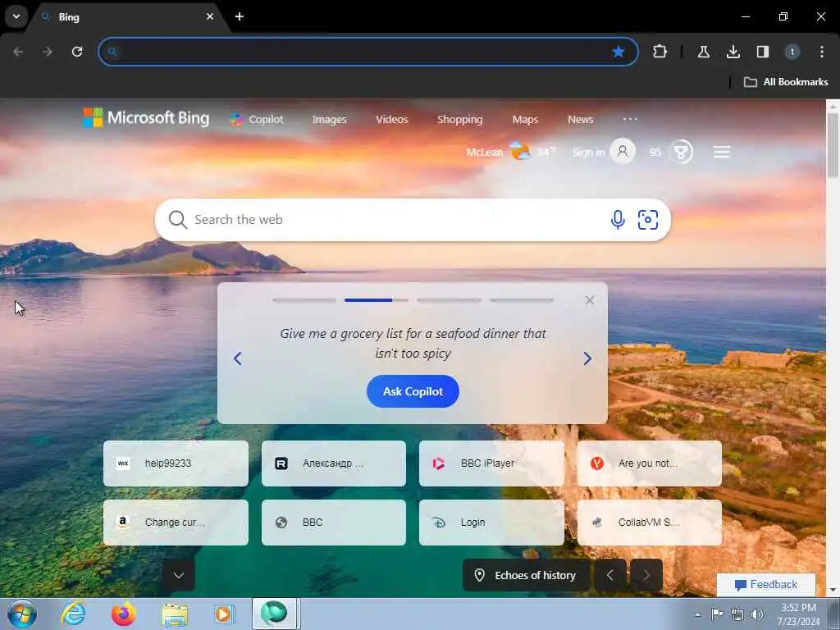The image size is (840, 630).
Task: Click the Microsoft Bing logo
Action: tap(146, 118)
